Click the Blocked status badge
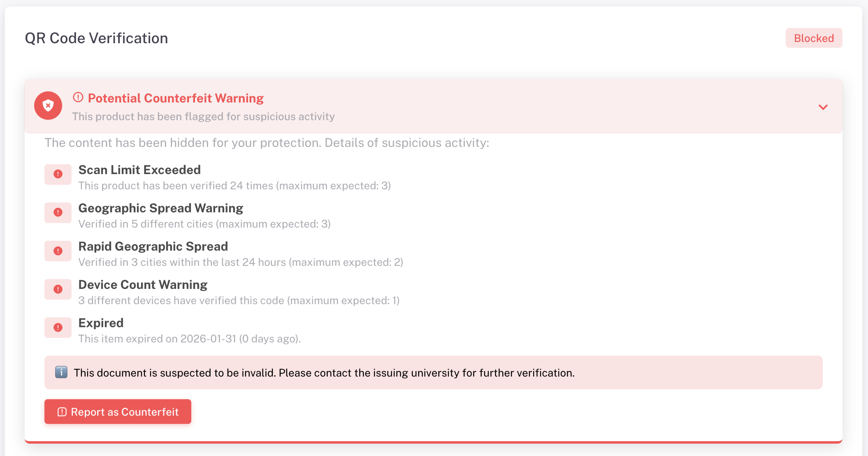 [814, 38]
